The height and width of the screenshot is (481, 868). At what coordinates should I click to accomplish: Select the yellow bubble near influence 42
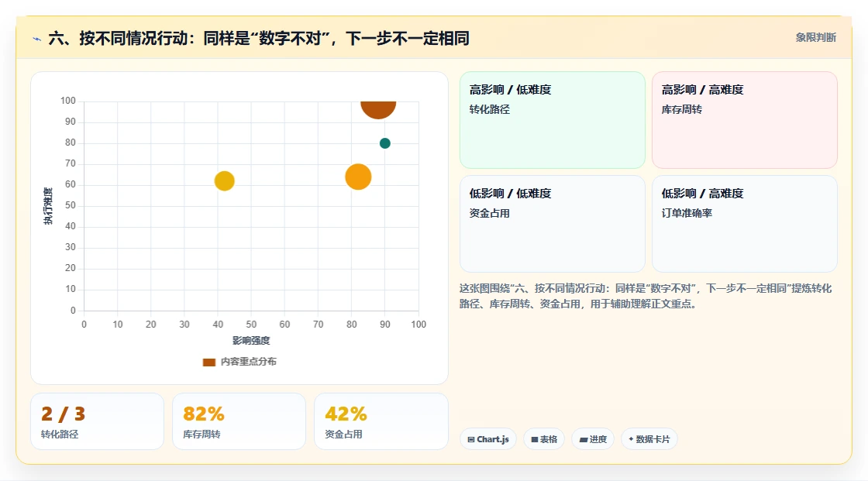[224, 181]
